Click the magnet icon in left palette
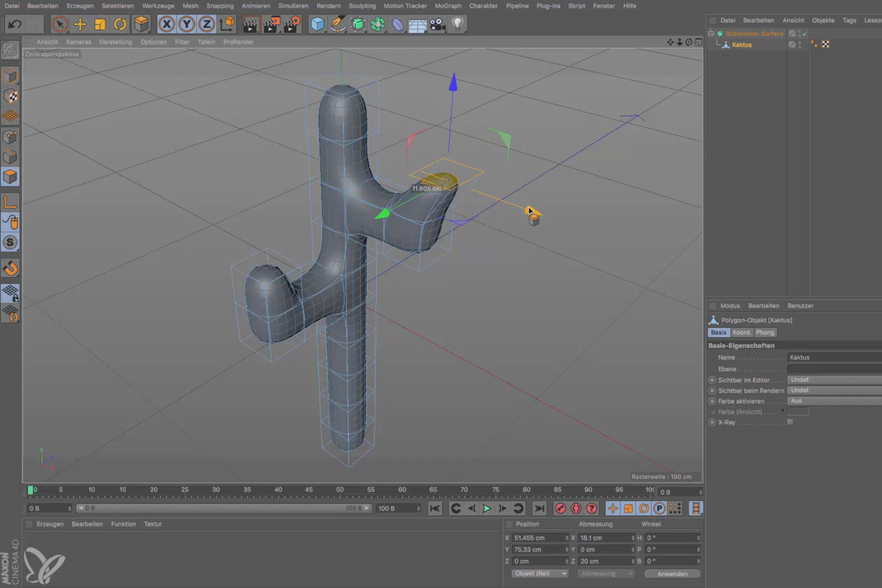This screenshot has height=588, width=882. 10,268
